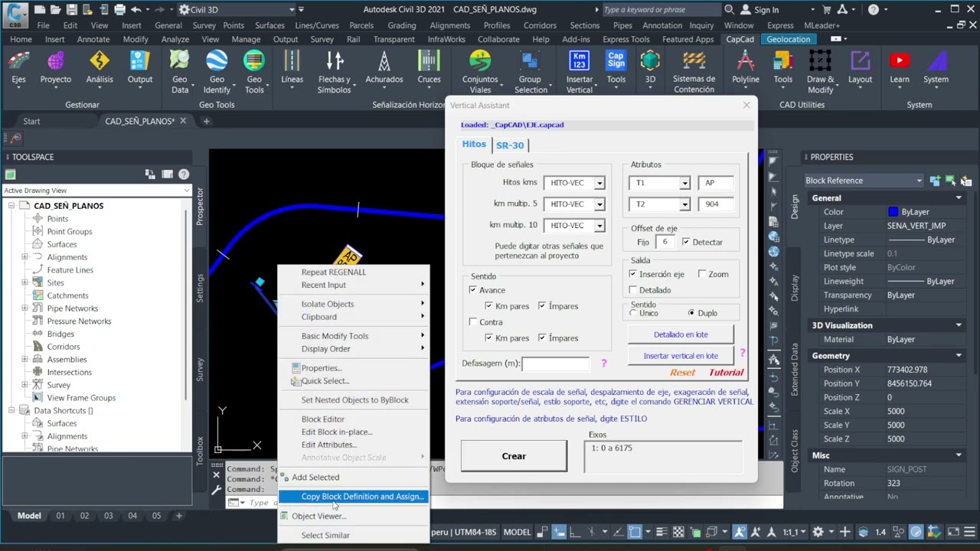The image size is (980, 551).
Task: Select the Líneas signaling tool
Action: pyautogui.click(x=292, y=67)
